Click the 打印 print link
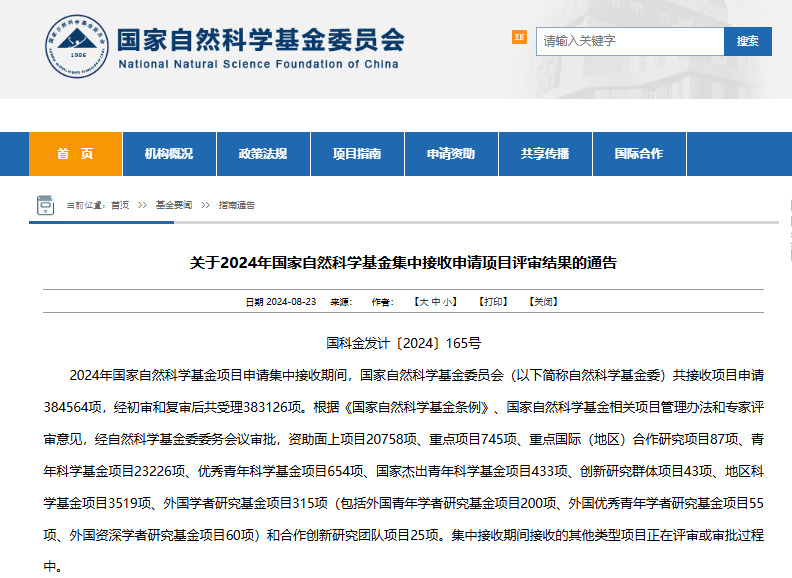The width and height of the screenshot is (792, 578). point(492,301)
